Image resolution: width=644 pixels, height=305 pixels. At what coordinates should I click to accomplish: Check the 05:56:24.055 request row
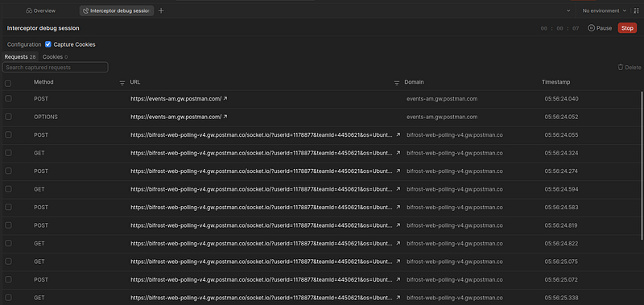click(8, 134)
